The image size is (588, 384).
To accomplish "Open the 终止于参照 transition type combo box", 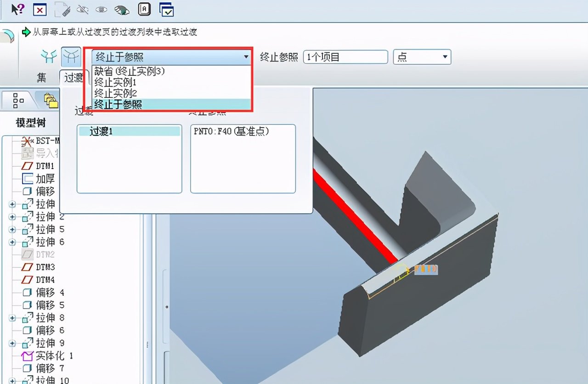I will click(171, 57).
